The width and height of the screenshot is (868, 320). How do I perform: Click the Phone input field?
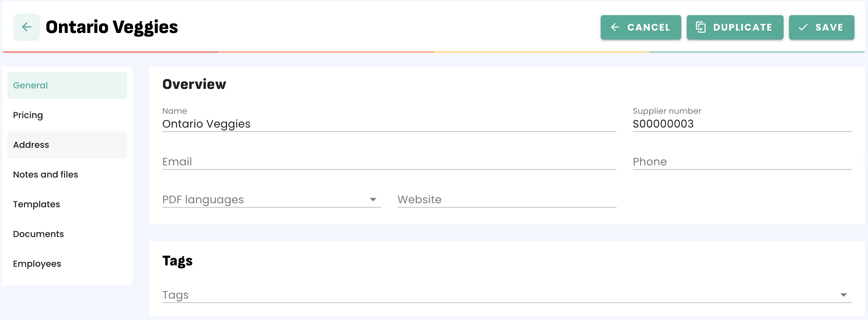coord(742,162)
